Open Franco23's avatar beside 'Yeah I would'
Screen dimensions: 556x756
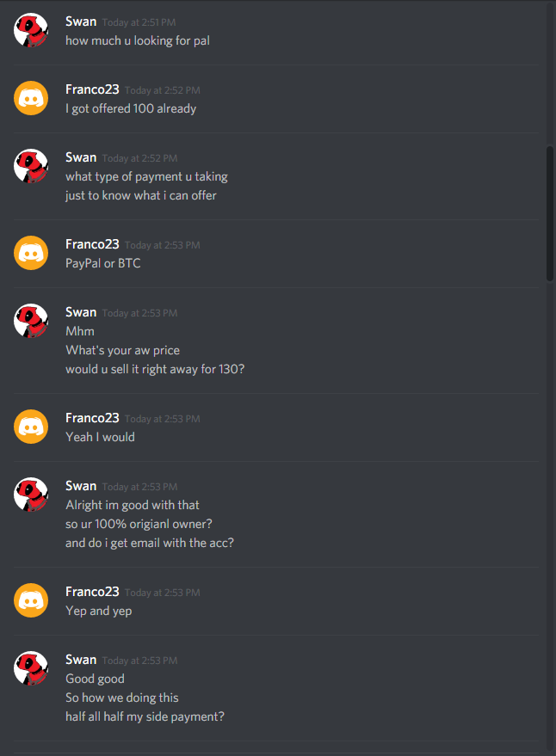click(31, 427)
